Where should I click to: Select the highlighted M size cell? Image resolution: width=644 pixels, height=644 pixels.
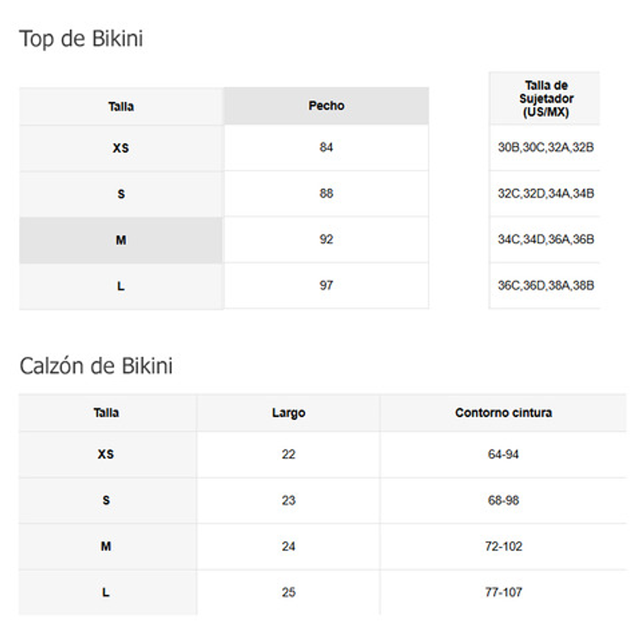(x=121, y=241)
